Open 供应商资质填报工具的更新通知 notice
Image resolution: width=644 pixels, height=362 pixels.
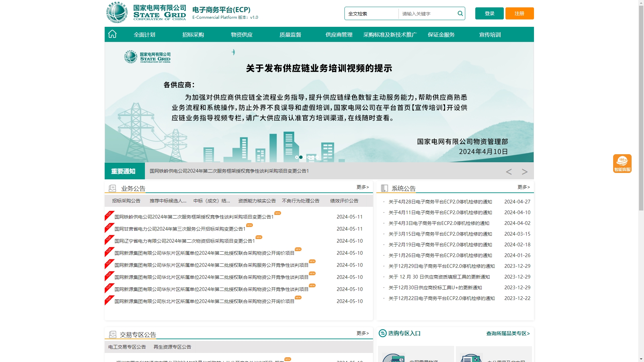point(439,277)
